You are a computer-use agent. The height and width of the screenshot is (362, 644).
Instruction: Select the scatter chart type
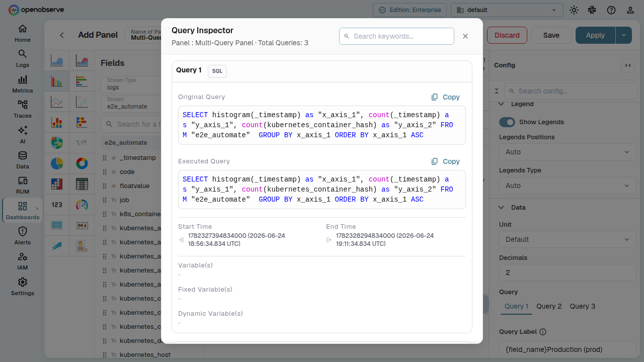82,102
